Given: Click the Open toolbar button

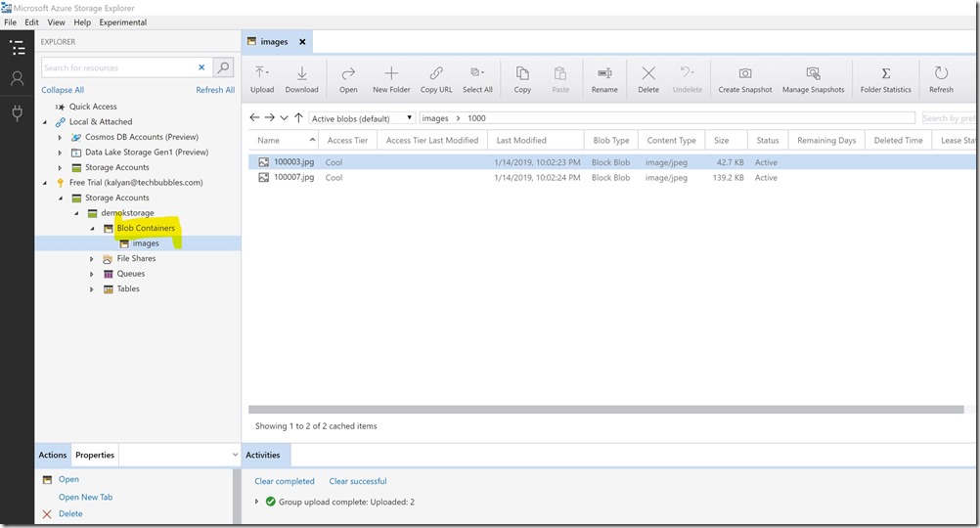Looking at the screenshot, I should pos(348,79).
